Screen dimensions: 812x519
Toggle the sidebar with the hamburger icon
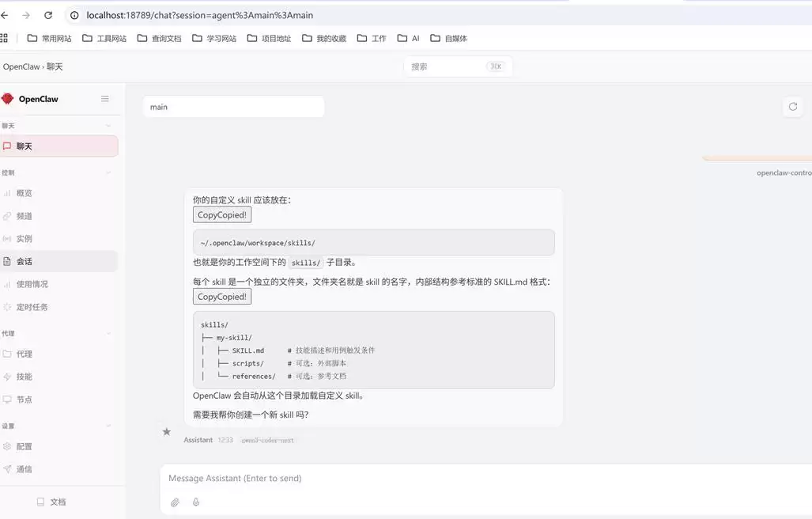point(105,99)
